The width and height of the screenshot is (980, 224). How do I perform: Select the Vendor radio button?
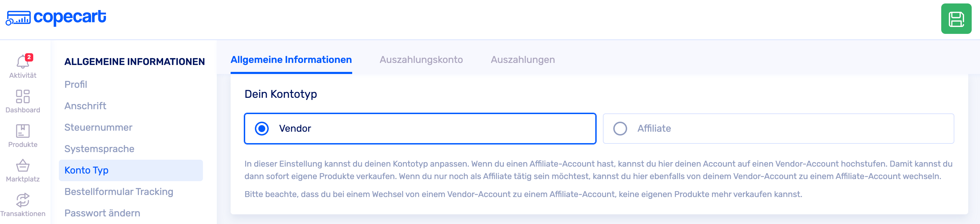[262, 129]
